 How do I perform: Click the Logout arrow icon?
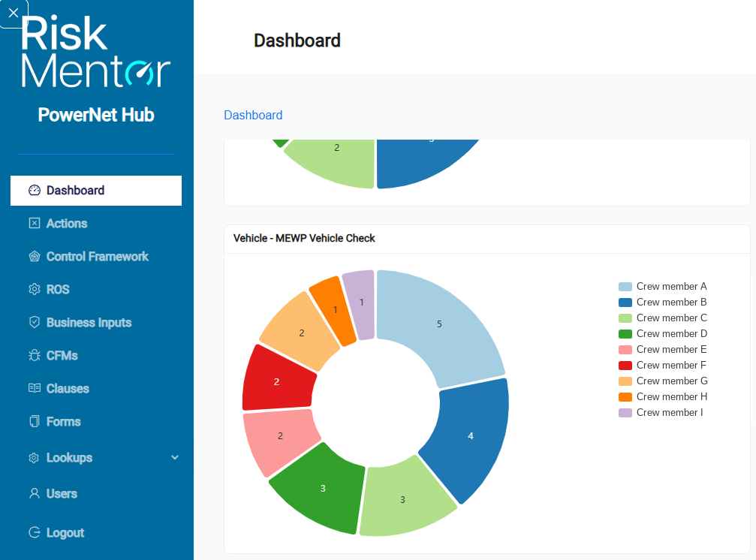pos(35,532)
